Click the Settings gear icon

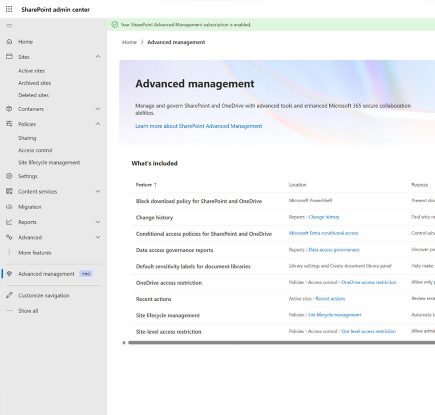pyautogui.click(x=9, y=176)
